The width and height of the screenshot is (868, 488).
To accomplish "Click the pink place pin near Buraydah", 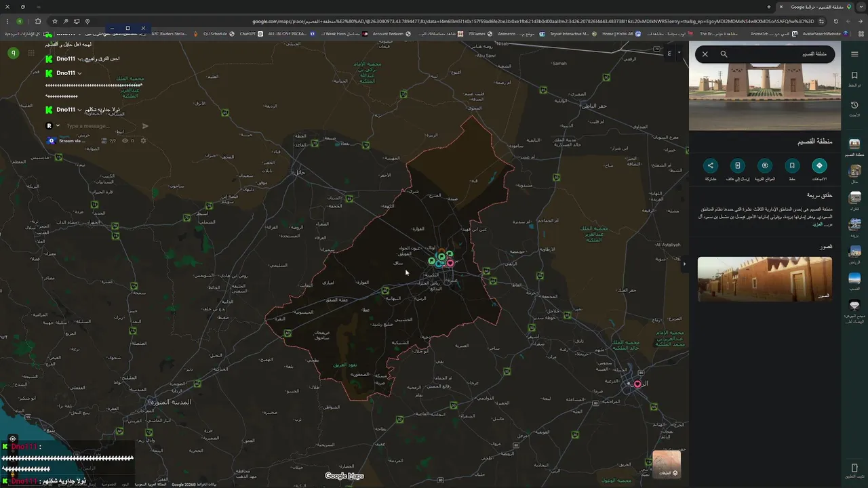I will click(x=450, y=262).
